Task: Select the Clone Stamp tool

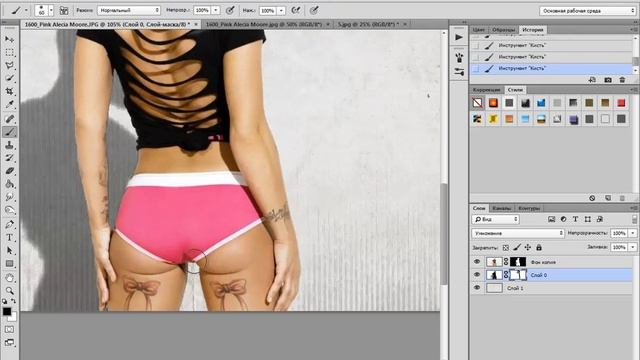Action: 9,145
